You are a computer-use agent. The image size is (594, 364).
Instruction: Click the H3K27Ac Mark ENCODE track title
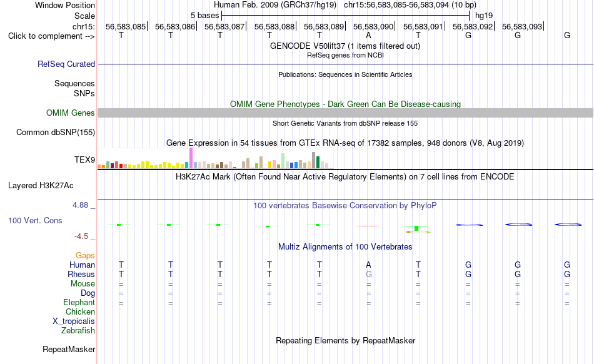[x=345, y=177]
